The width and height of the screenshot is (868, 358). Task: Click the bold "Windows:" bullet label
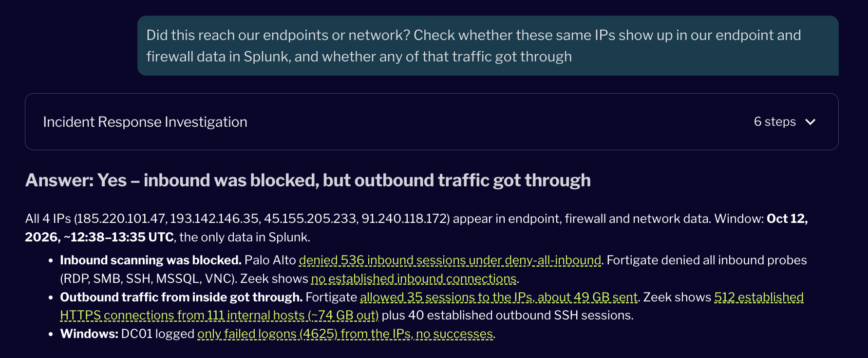[x=89, y=334]
